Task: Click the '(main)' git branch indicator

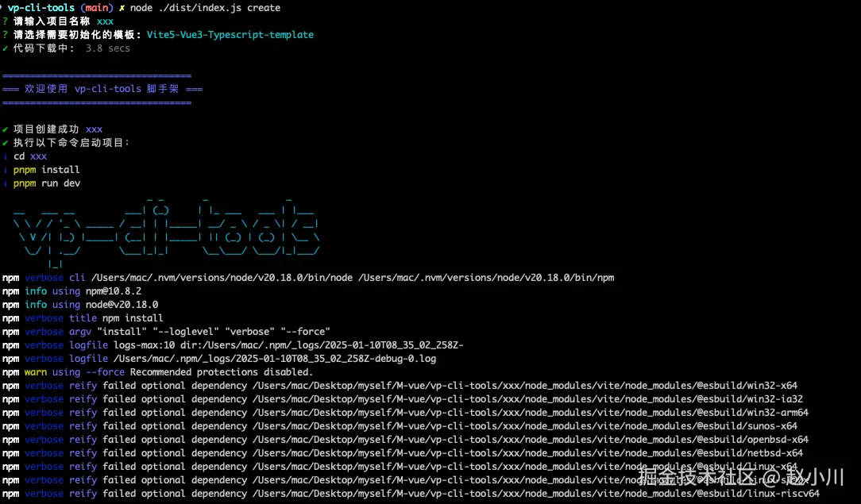Action: pos(97,8)
